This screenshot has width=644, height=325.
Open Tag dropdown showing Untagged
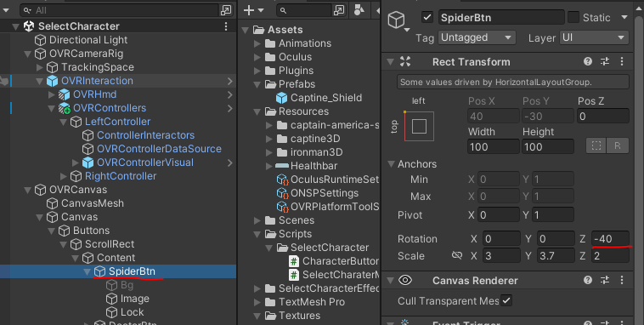click(477, 37)
